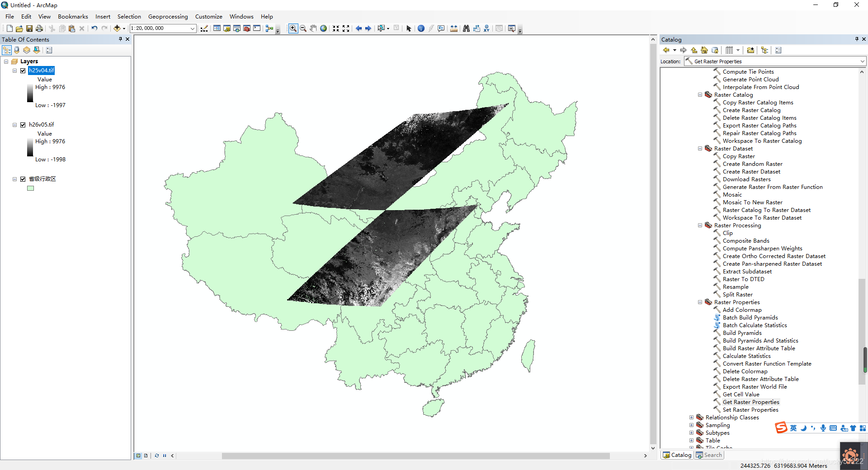
Task: Click Up One Level in Catalog
Action: (x=695, y=50)
